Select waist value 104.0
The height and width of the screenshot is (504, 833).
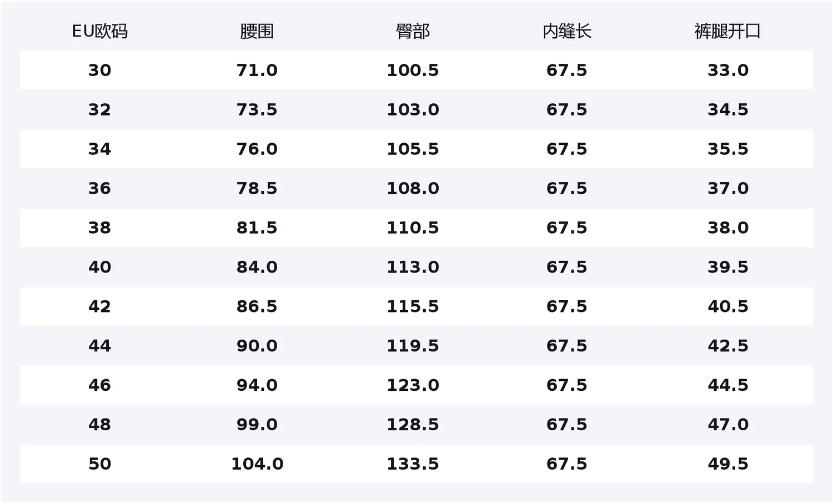coord(257,465)
